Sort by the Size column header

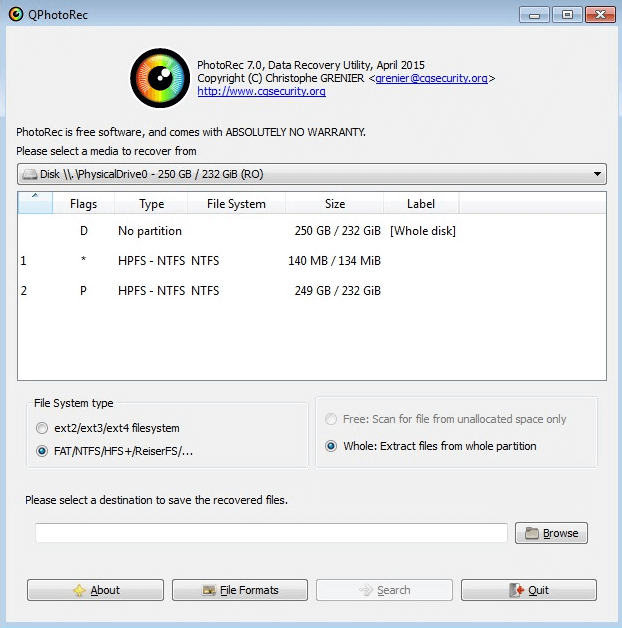[x=335, y=204]
